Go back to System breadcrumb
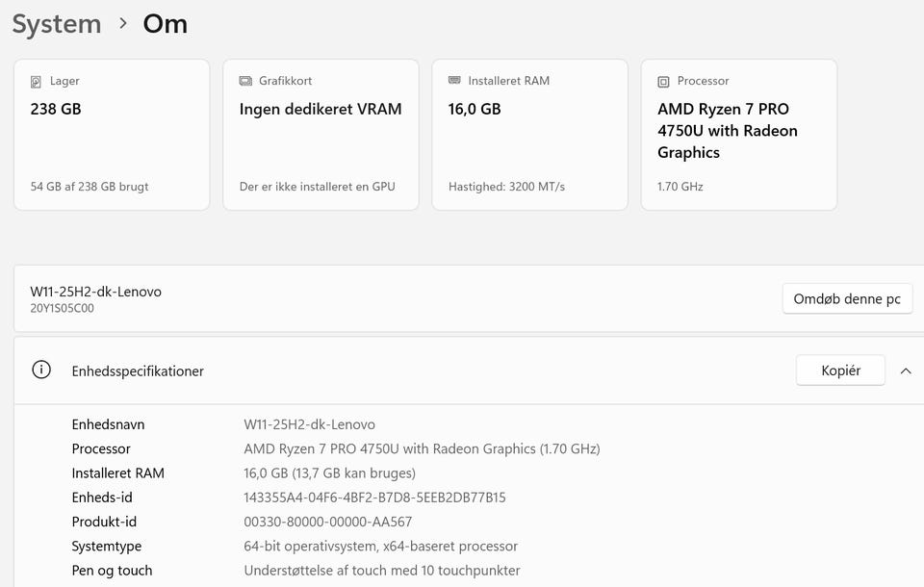The width and height of the screenshot is (924, 587). (57, 24)
